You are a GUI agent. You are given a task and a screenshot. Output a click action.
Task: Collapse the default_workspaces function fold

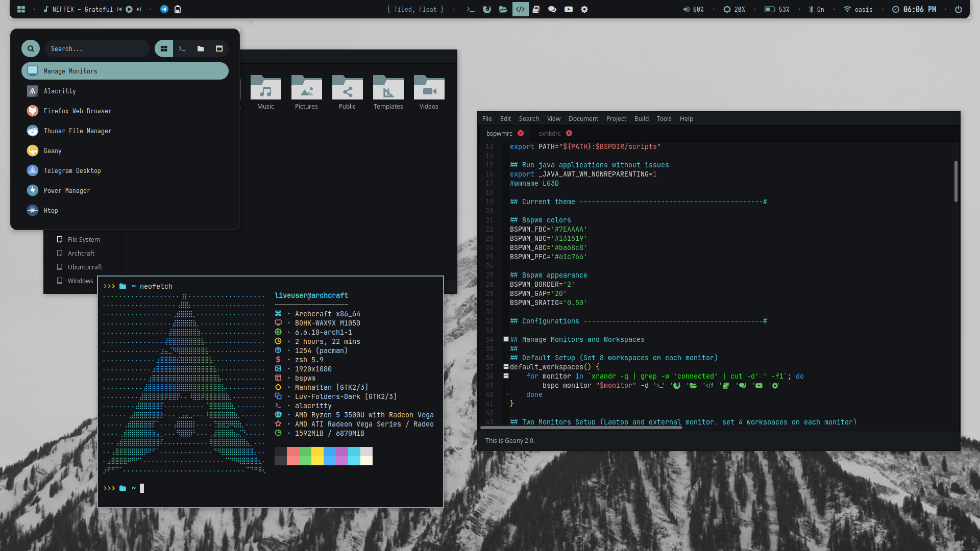pos(506,367)
